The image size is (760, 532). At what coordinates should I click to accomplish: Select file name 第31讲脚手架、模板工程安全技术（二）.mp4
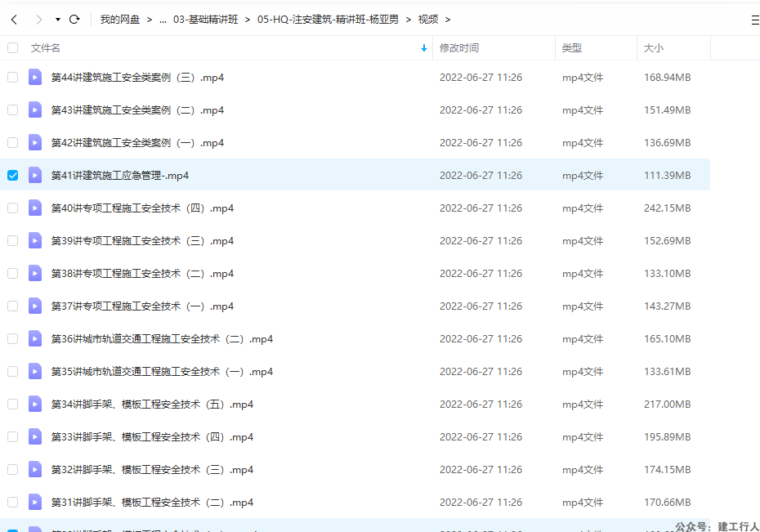152,503
